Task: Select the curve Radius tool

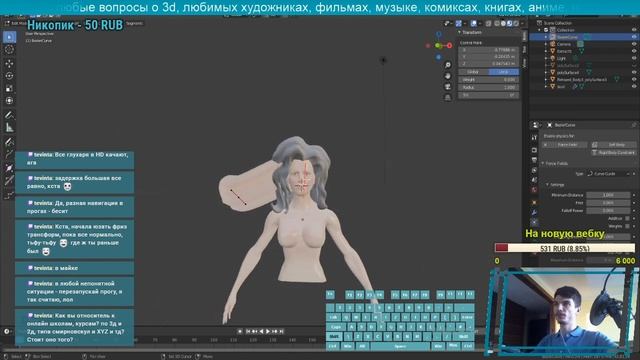Action: 9,168
